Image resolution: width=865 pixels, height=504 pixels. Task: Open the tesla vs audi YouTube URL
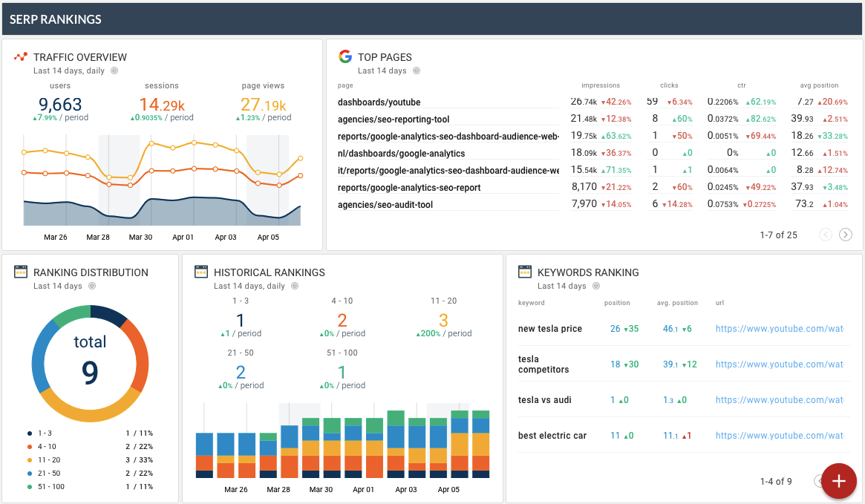click(x=780, y=400)
